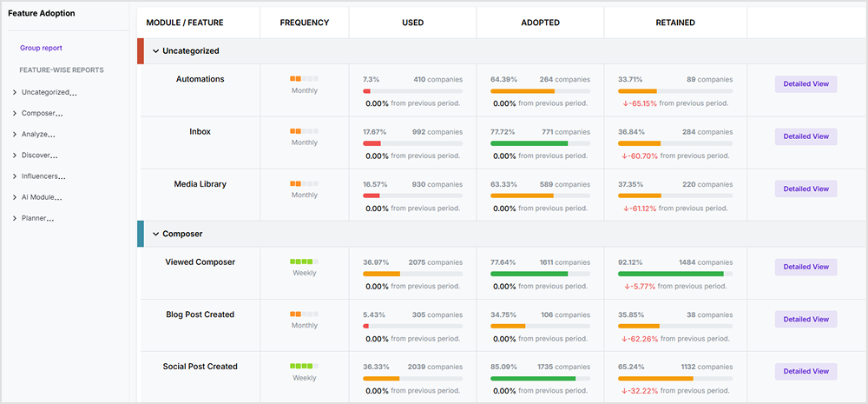Click the Feature Adoption sidebar title
Image resolution: width=868 pixels, height=404 pixels.
click(42, 13)
